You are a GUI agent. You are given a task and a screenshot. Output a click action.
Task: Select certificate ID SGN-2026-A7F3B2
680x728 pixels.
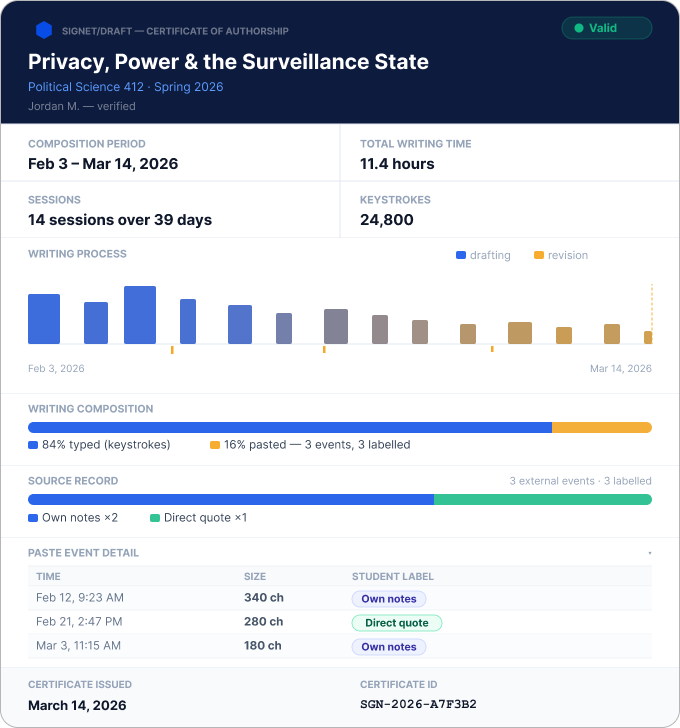[418, 704]
